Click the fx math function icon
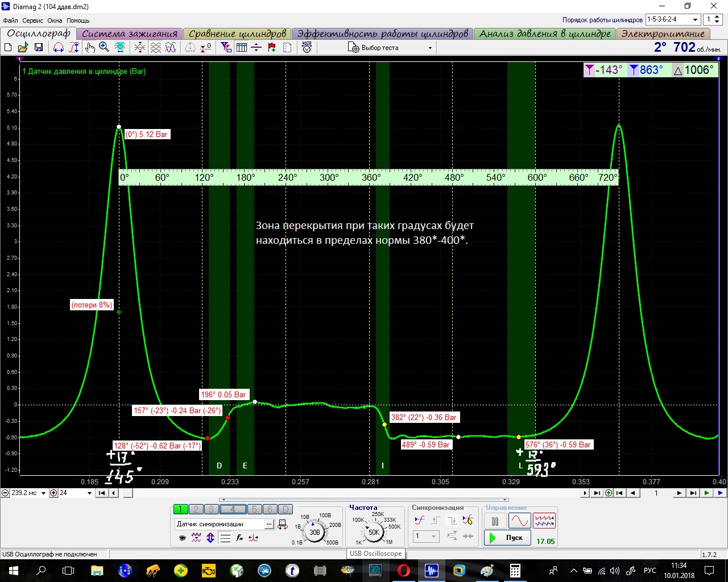The width and height of the screenshot is (728, 582). click(x=239, y=538)
